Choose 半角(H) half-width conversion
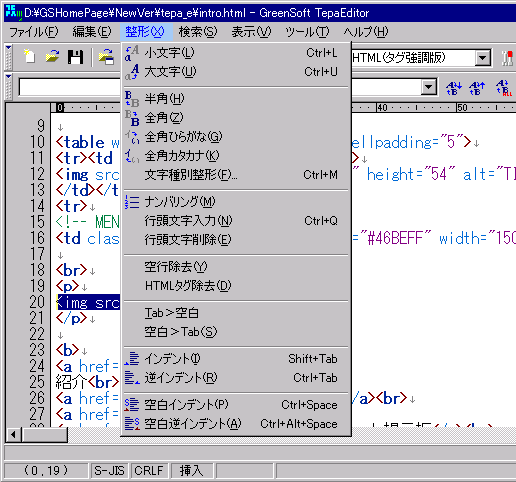 coord(236,99)
